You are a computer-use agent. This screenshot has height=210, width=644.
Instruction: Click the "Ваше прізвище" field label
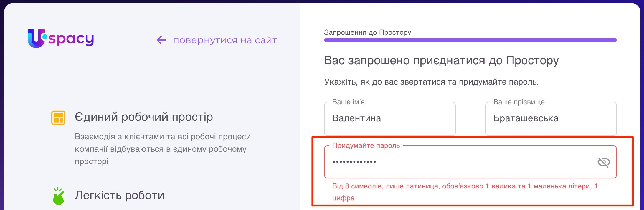(519, 102)
